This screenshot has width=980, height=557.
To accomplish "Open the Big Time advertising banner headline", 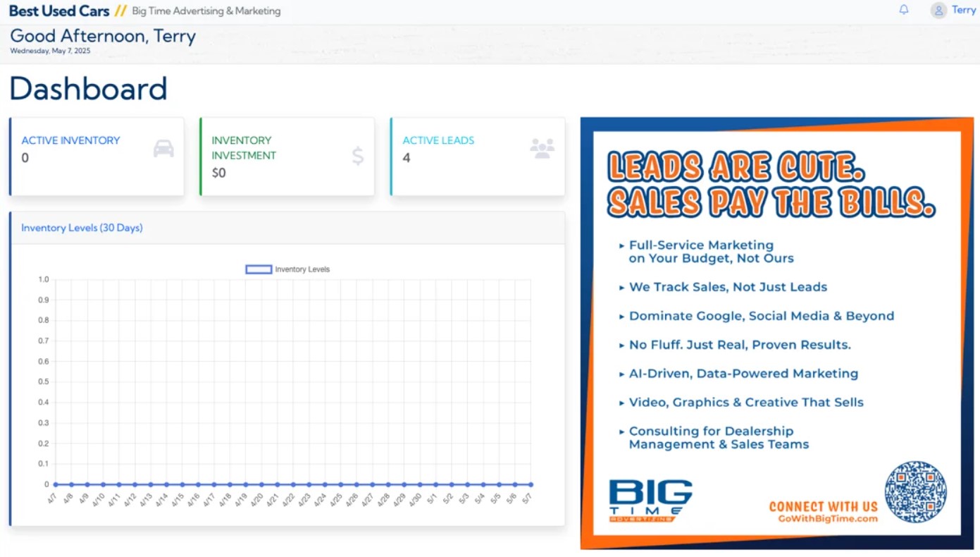I will point(771,185).
